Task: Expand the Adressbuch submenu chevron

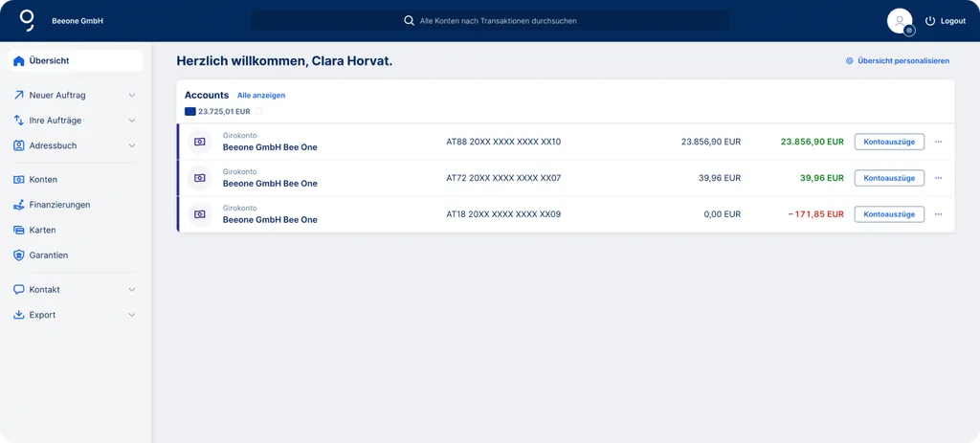Action: click(132, 146)
